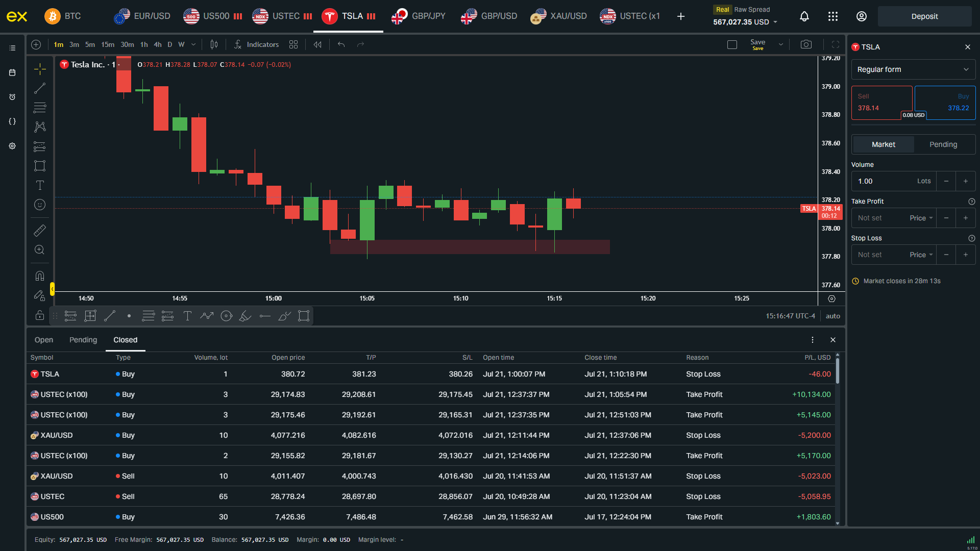Open the apps grid menu
Screen dimensions: 980x551
pos(833,16)
